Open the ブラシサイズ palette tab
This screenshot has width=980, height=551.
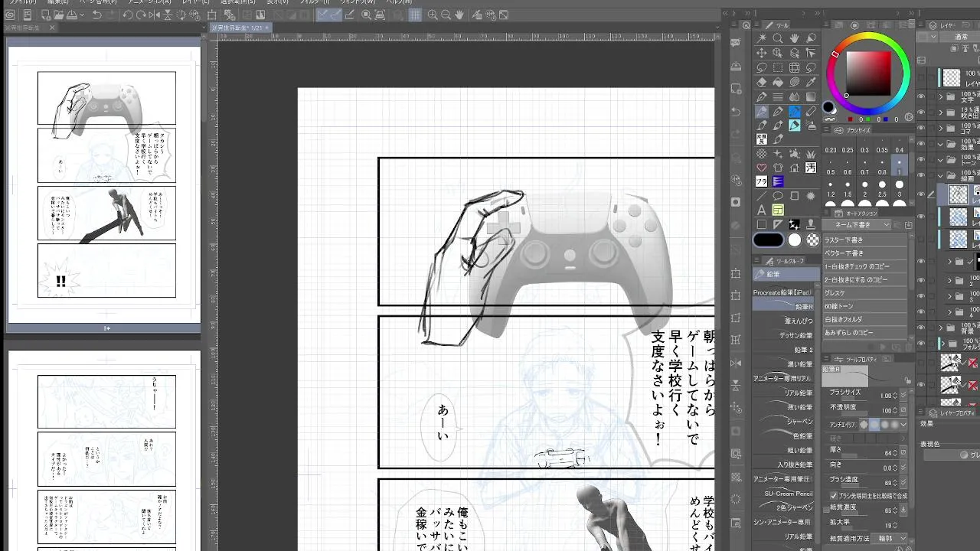(853, 130)
